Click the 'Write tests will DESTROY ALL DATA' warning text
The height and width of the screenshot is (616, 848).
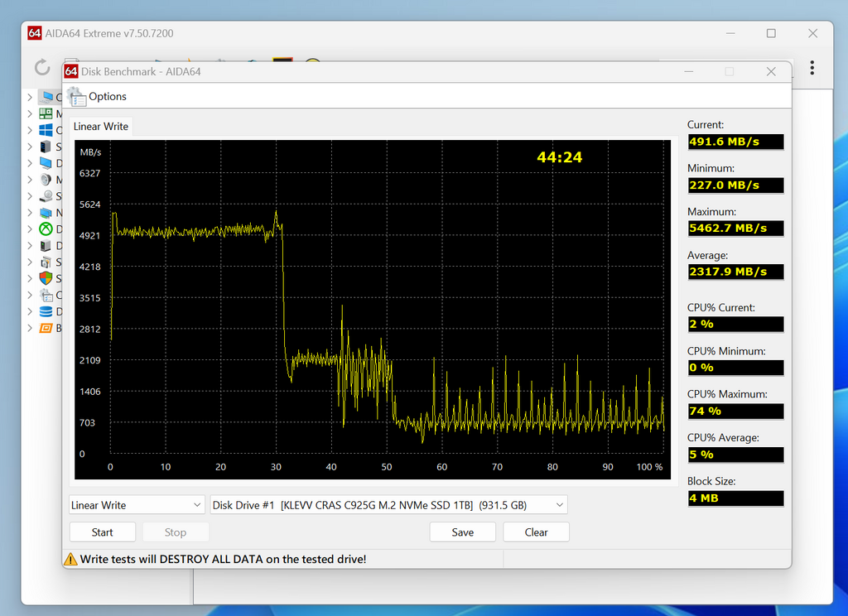pos(223,559)
